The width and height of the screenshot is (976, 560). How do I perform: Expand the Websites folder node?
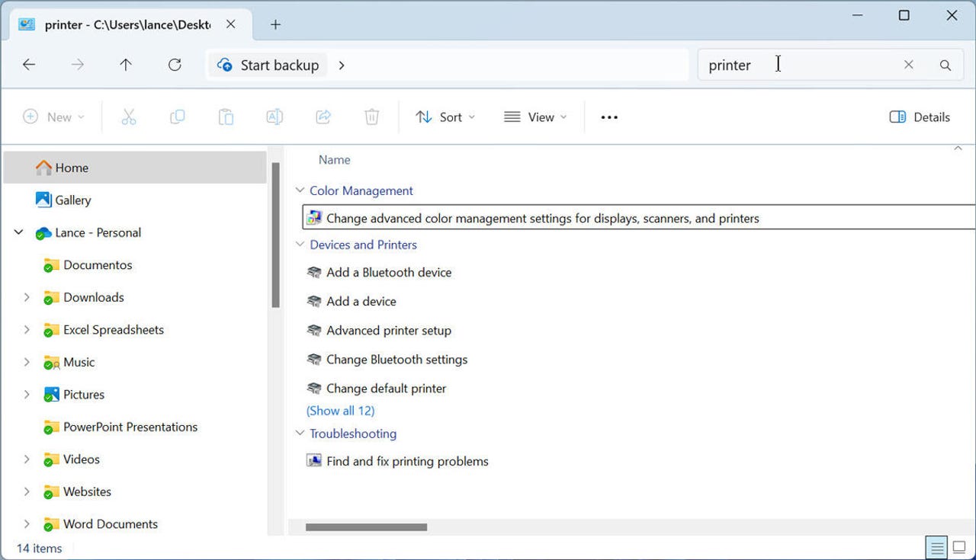click(x=27, y=491)
